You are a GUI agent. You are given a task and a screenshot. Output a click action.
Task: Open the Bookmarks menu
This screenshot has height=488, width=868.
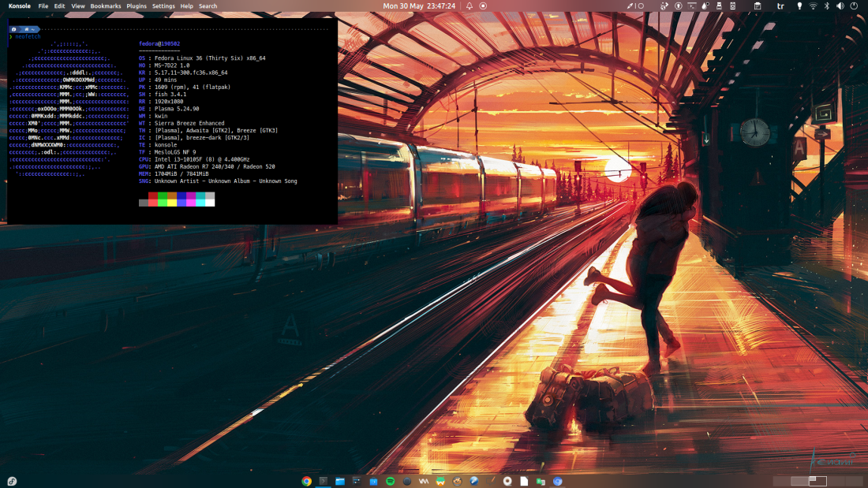click(105, 6)
